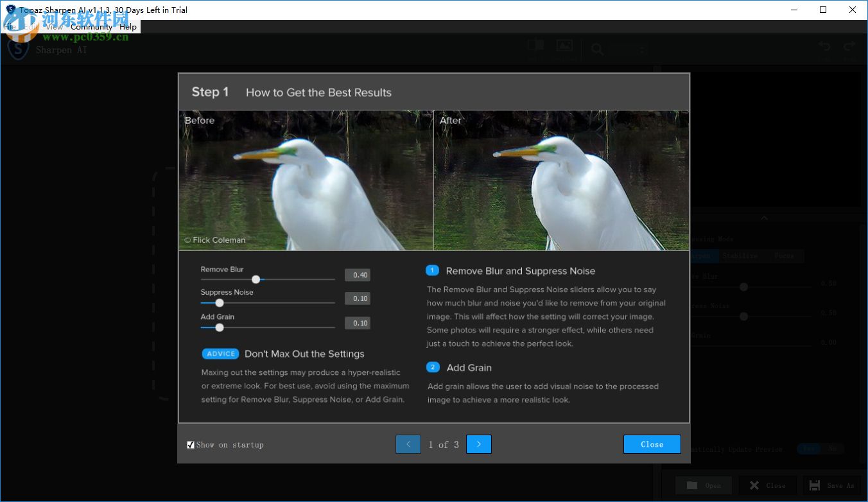
Task: Go to previous tutorial step arrow
Action: coord(408,444)
